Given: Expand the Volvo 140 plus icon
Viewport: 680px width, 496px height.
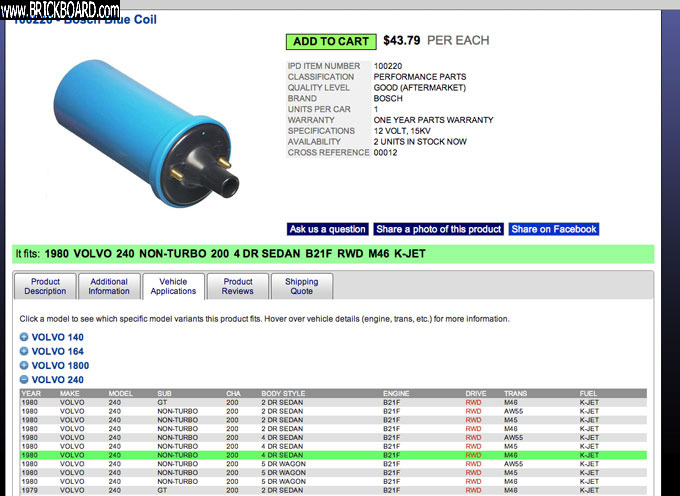Looking at the screenshot, I should pos(25,337).
